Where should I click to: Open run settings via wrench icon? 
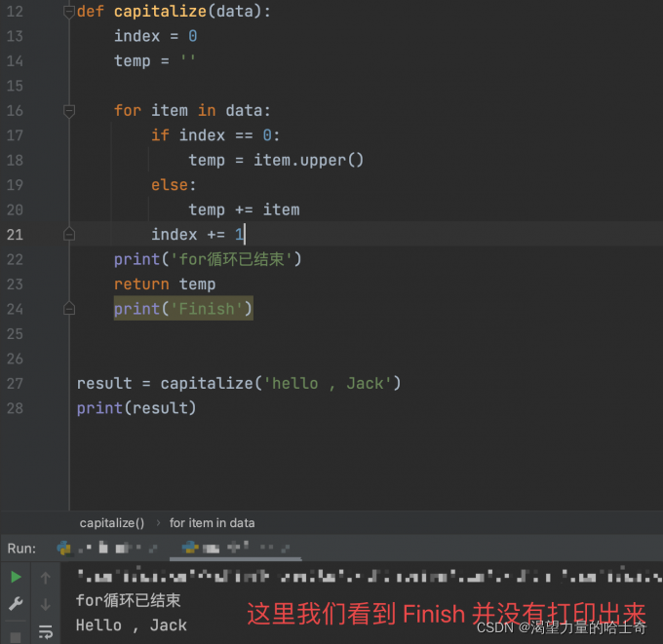(x=16, y=603)
